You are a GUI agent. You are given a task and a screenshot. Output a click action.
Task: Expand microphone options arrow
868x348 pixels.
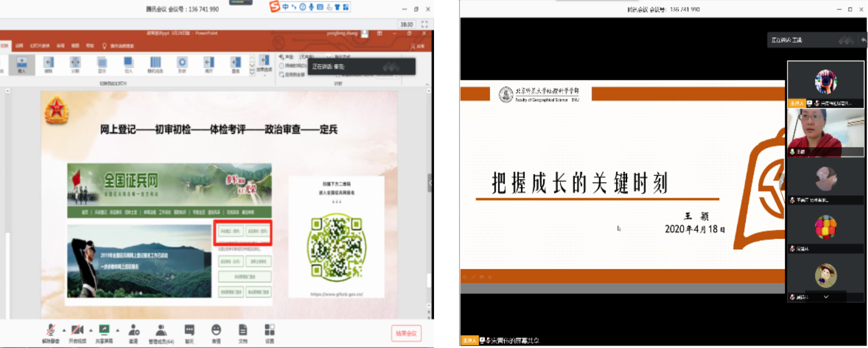(64, 330)
